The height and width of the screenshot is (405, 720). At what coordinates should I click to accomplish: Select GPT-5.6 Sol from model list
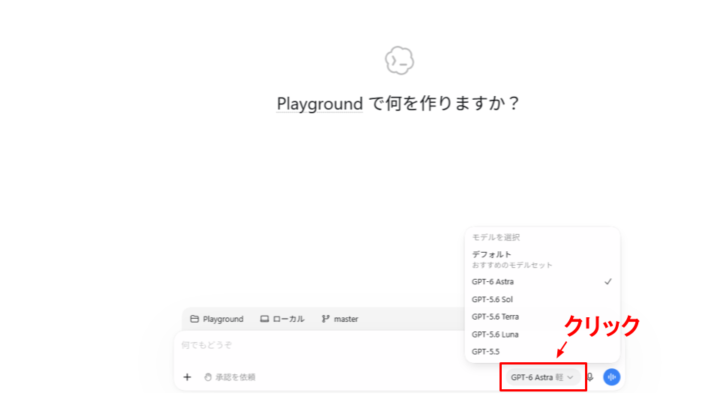click(x=542, y=299)
